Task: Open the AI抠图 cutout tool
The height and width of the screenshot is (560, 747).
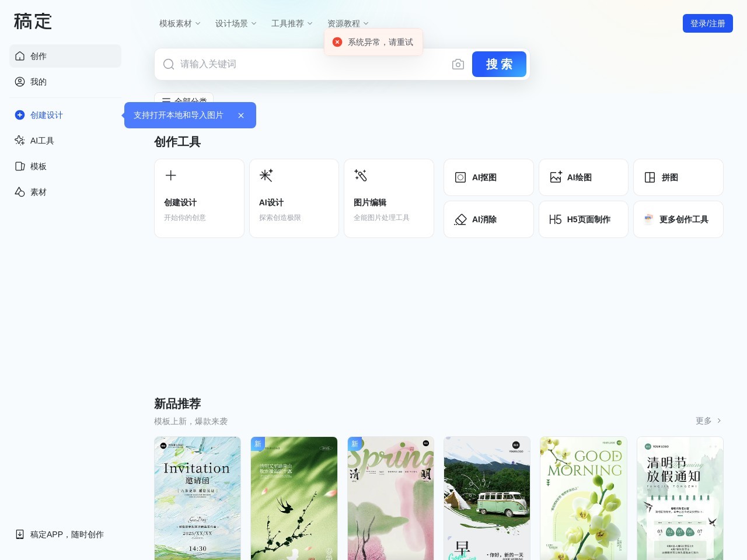Action: 488,177
